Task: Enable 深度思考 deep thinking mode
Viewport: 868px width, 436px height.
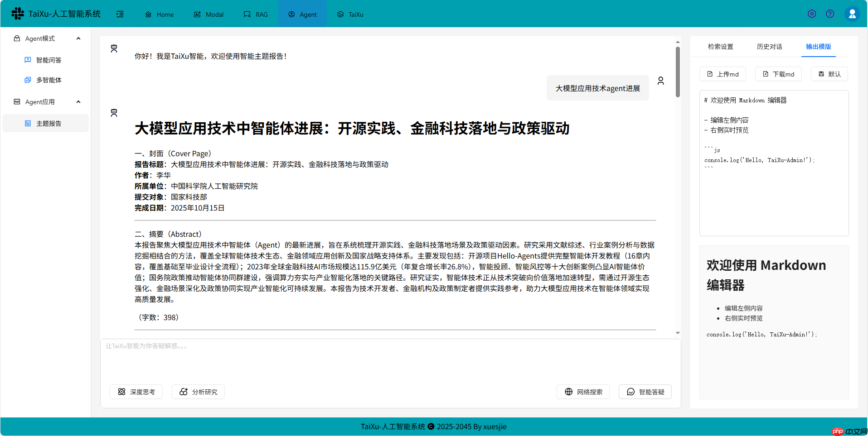Action: pos(136,392)
